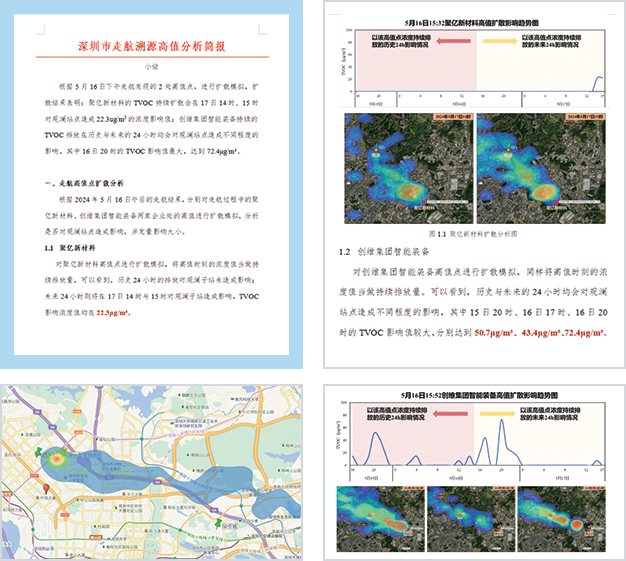
Task: Click the green pin beside the heat spot on the map
Action: pos(39,452)
